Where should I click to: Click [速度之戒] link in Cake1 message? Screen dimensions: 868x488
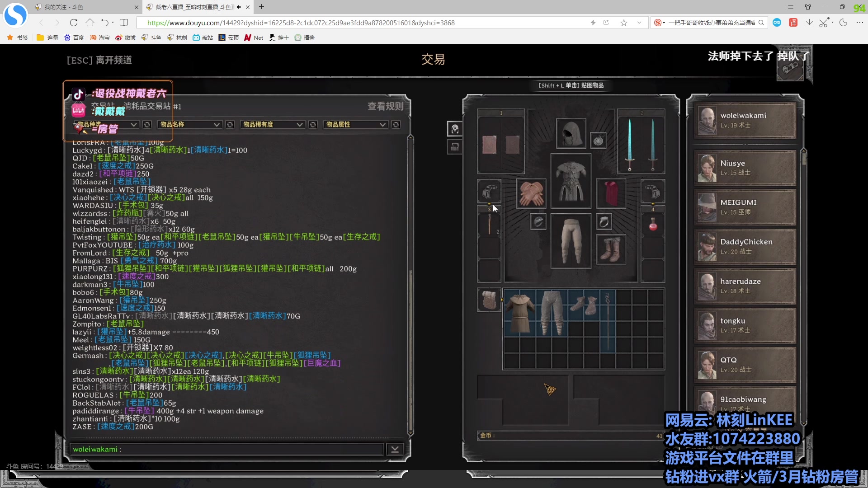click(x=117, y=166)
